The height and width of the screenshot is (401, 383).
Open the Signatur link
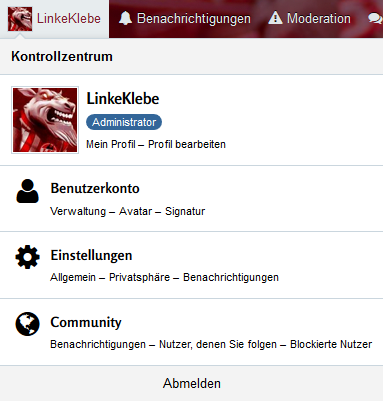point(185,211)
